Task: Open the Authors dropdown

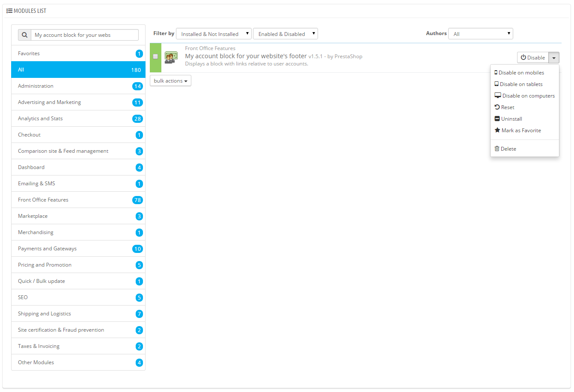Action: click(480, 34)
